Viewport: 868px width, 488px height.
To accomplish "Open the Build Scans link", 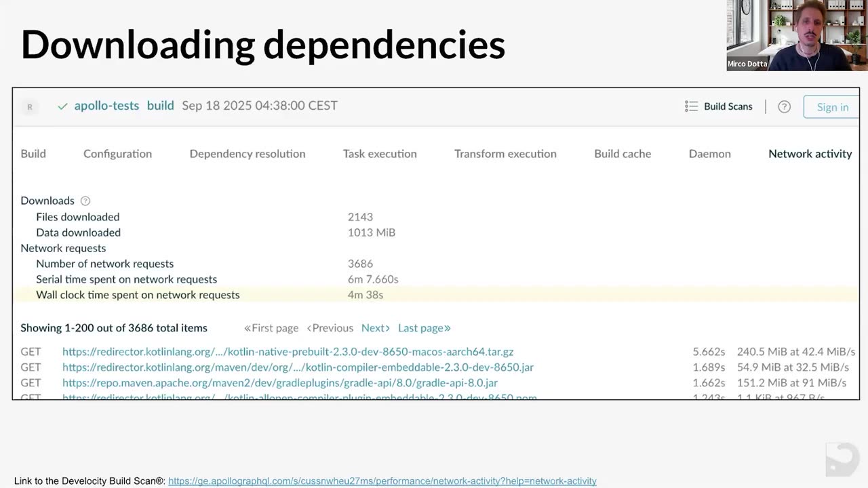I will pos(728,106).
